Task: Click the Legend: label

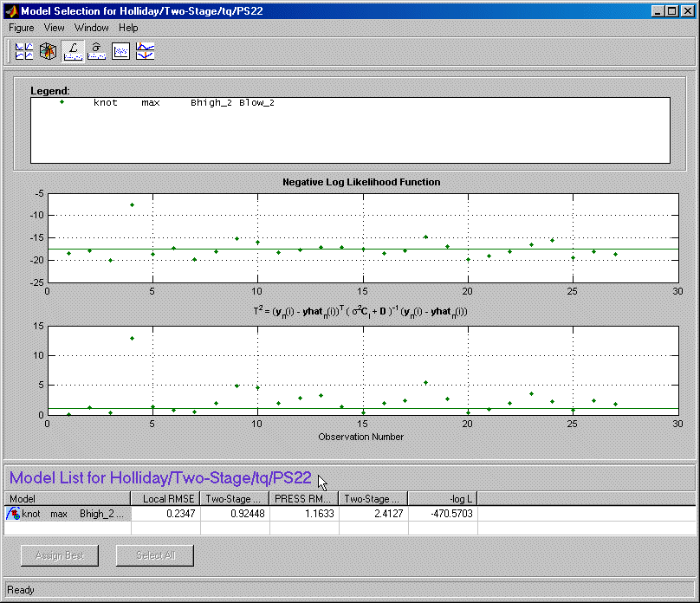Action: tap(50, 91)
